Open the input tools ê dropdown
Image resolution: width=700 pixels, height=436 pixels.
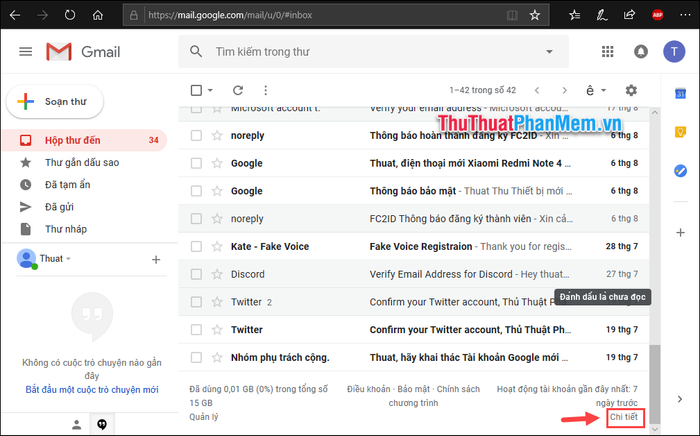596,91
